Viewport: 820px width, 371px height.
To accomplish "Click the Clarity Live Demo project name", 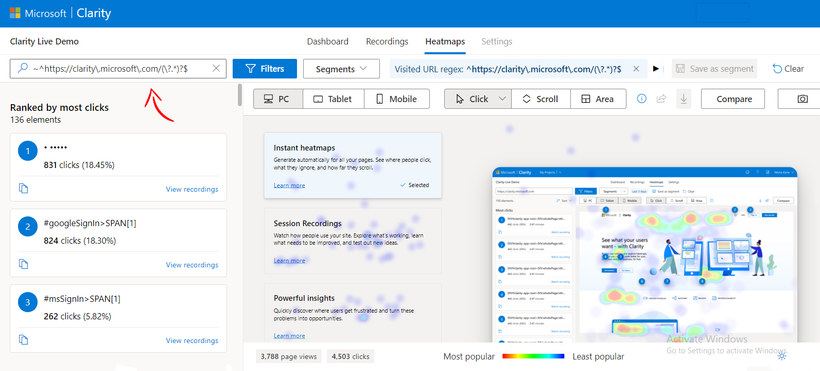I will [x=44, y=41].
